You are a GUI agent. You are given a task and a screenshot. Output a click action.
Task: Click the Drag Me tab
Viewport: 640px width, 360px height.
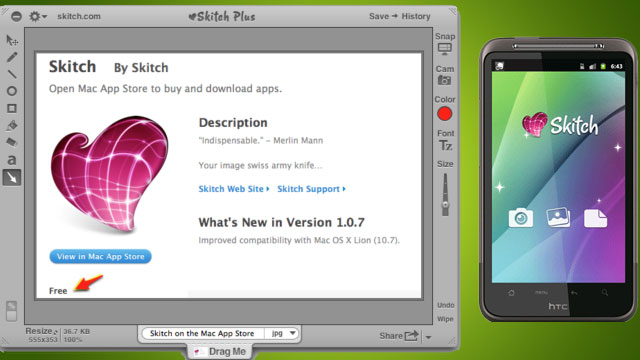[220, 351]
